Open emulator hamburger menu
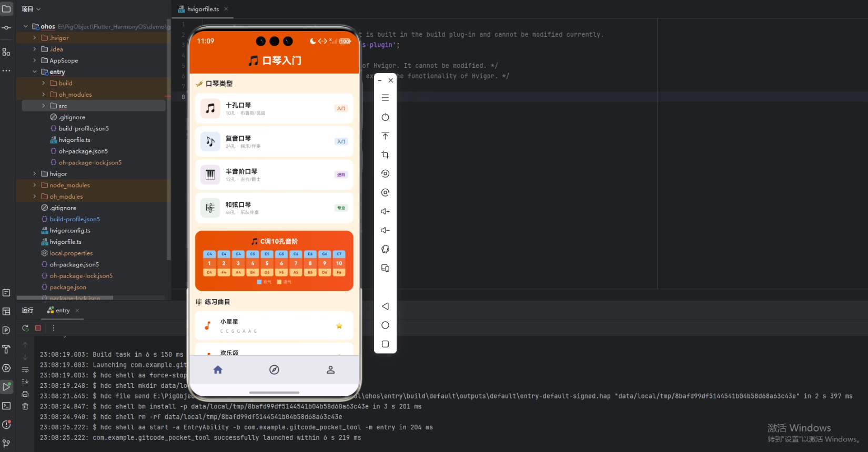This screenshot has height=452, width=868. pyautogui.click(x=385, y=98)
